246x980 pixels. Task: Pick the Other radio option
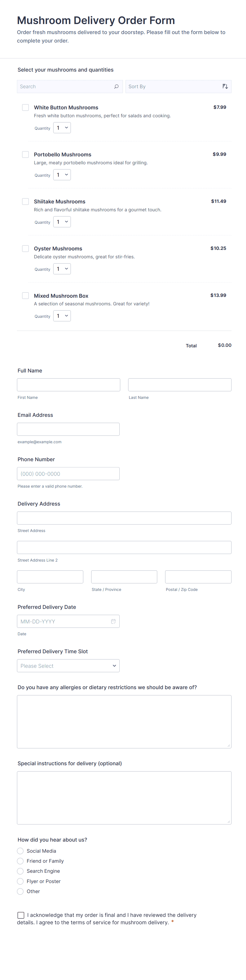coord(21,891)
